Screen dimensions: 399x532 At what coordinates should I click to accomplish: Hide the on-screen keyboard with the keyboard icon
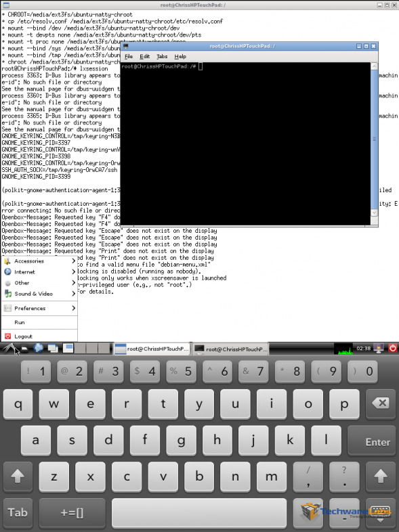click(380, 513)
